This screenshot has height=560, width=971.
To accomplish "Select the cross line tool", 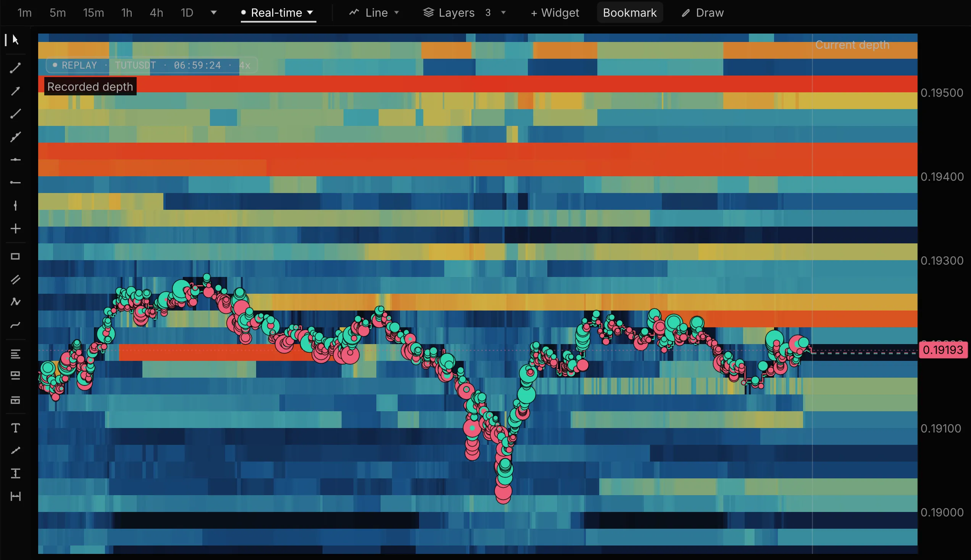I will [x=15, y=229].
